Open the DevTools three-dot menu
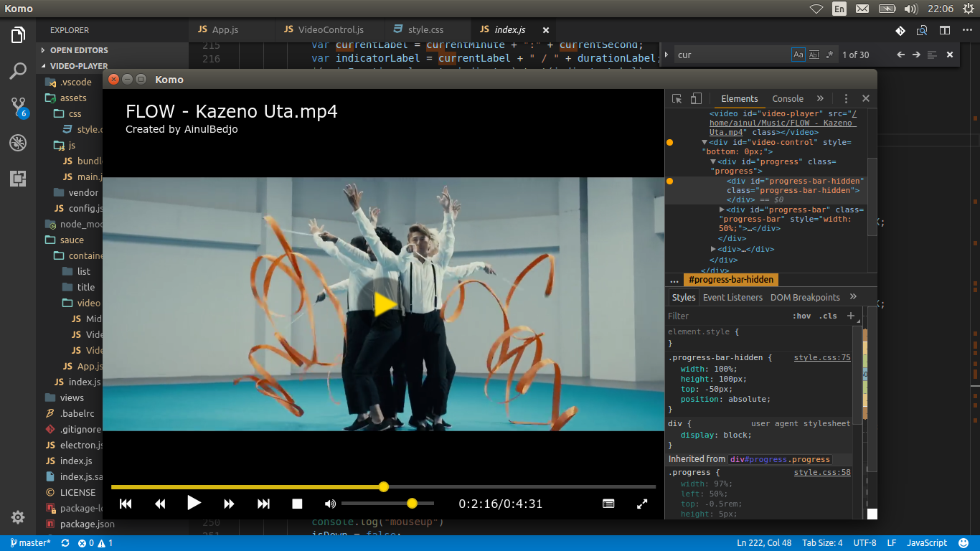This screenshot has width=980, height=551. (x=846, y=99)
